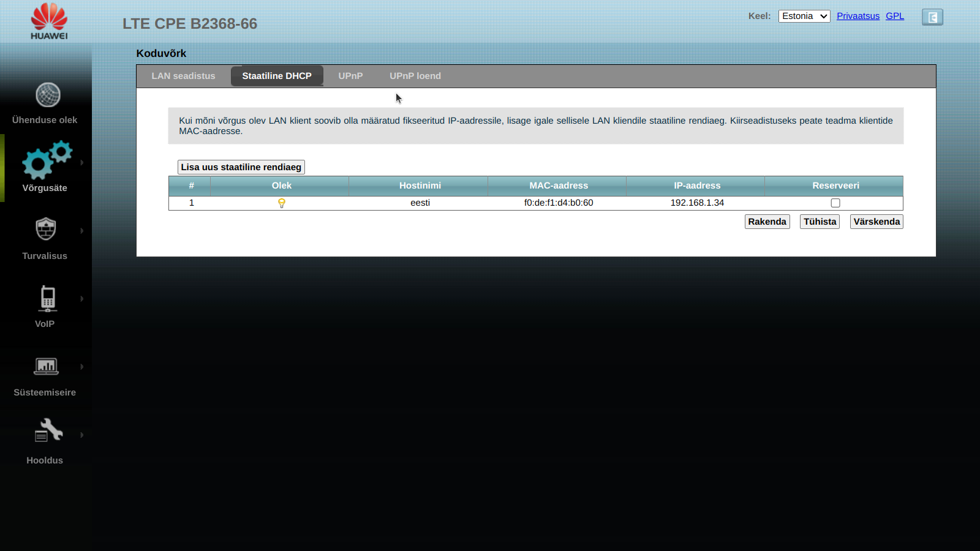Open the Keel language dropdown
The image size is (980, 551).
point(804,17)
